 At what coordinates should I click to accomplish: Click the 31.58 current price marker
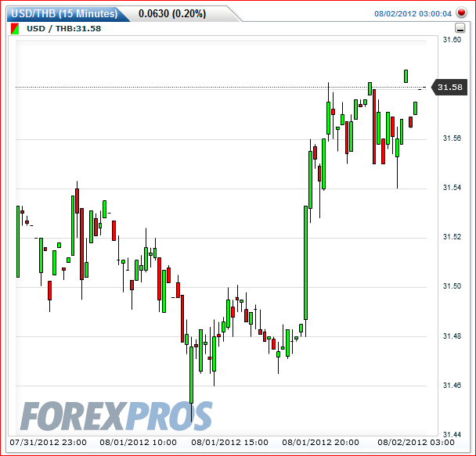click(x=449, y=88)
